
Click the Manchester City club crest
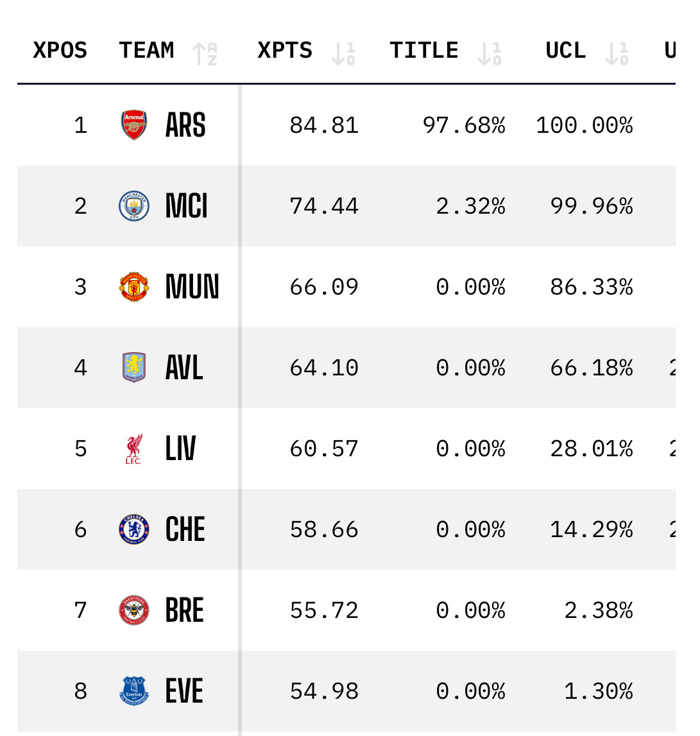point(134,206)
